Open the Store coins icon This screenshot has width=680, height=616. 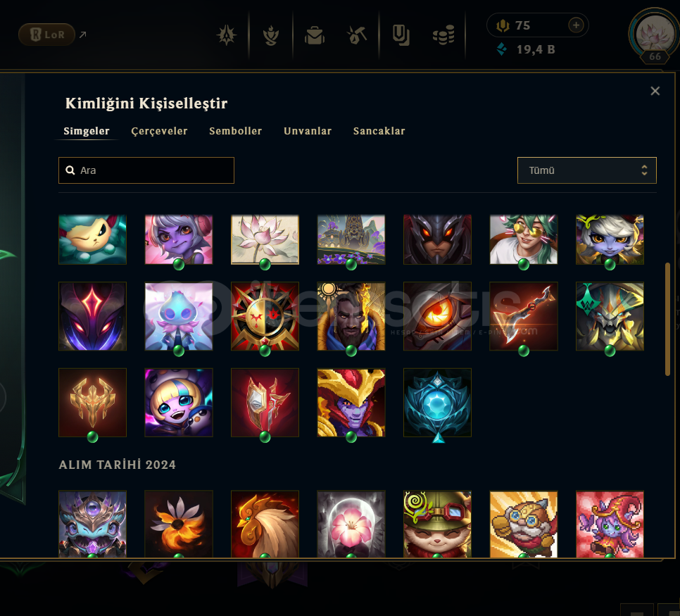443,35
